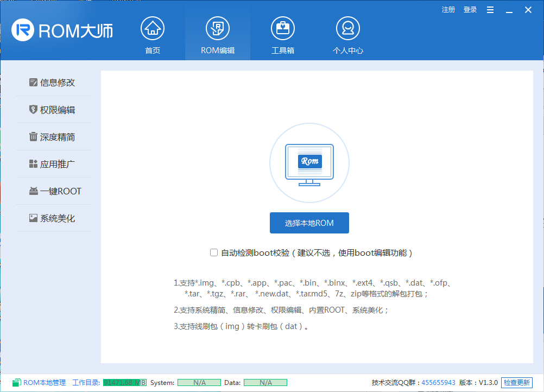Click the 选择本地ROM button
The image size is (544, 392).
pyautogui.click(x=309, y=223)
